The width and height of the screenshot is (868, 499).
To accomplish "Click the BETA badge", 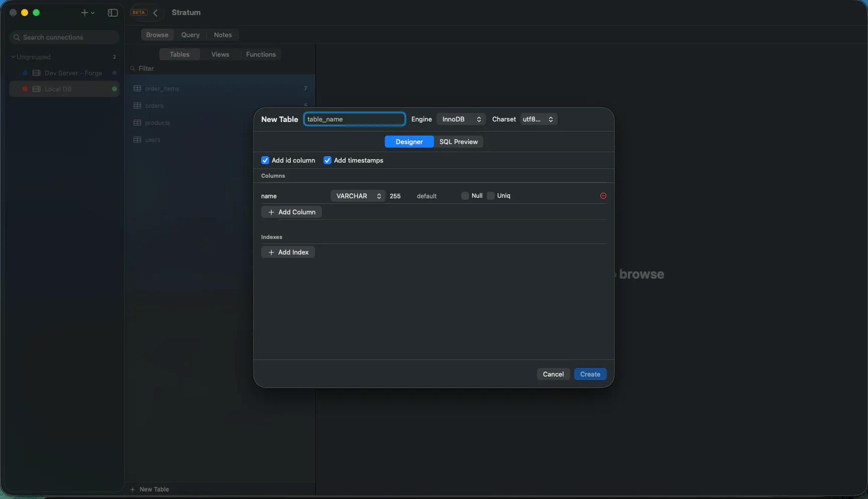I will 139,13.
